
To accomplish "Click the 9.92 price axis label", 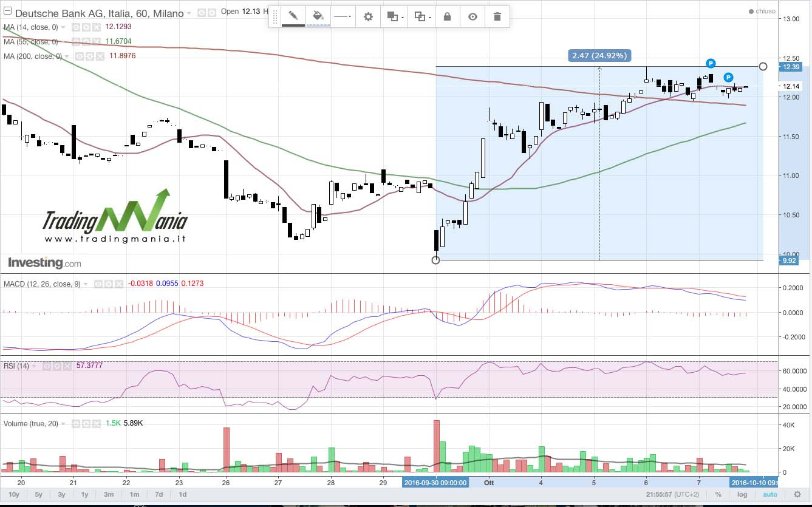I will pos(790,260).
